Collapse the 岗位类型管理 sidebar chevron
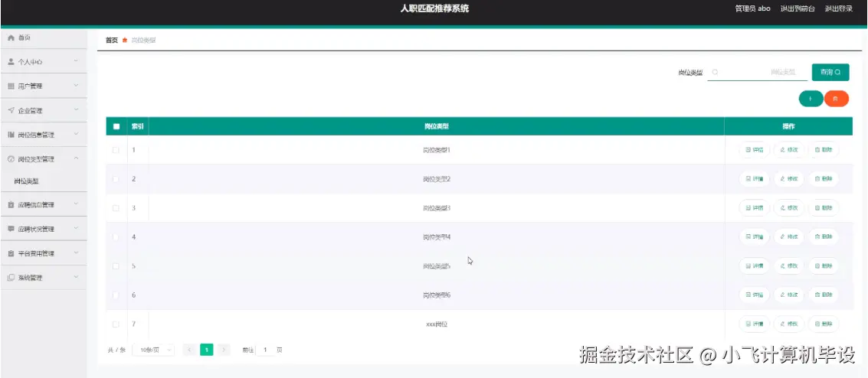 (x=77, y=158)
